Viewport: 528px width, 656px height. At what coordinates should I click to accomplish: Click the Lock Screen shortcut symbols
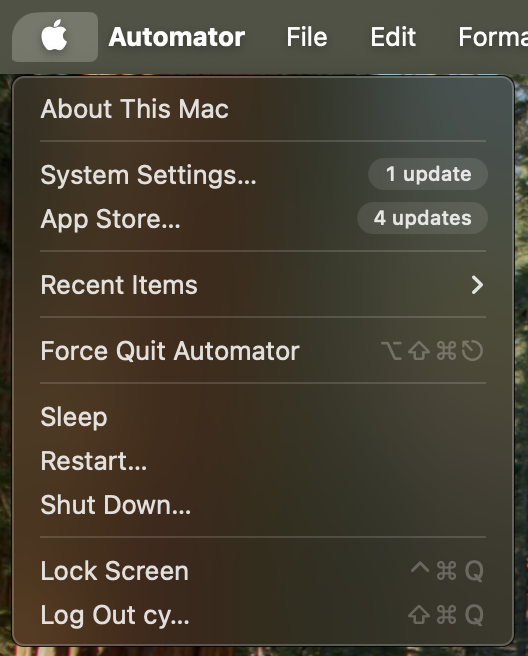click(447, 571)
